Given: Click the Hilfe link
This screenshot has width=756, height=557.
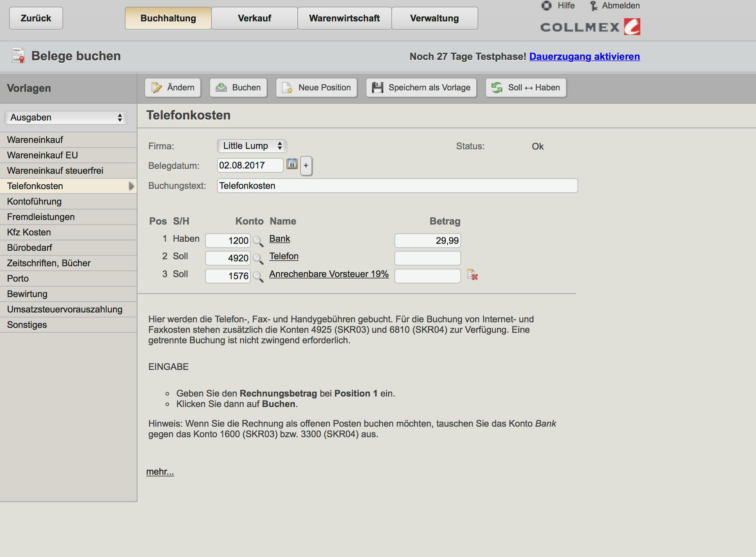Looking at the screenshot, I should (x=566, y=6).
